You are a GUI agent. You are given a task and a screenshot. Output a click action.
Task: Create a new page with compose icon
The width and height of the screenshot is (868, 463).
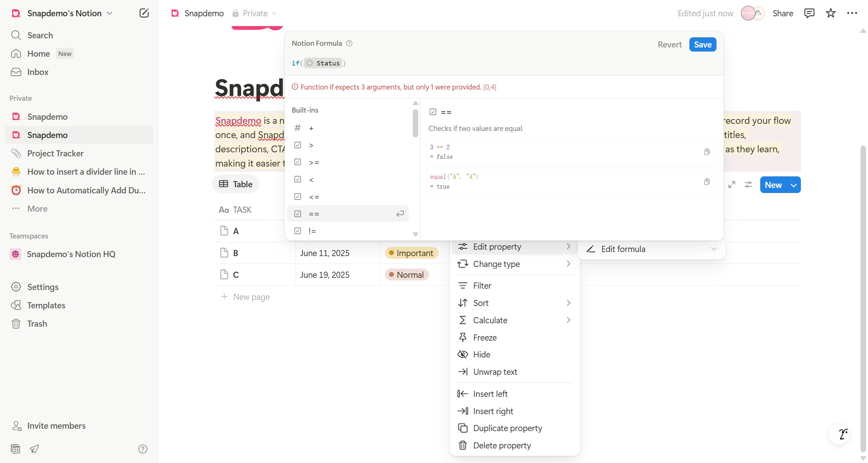144,13
